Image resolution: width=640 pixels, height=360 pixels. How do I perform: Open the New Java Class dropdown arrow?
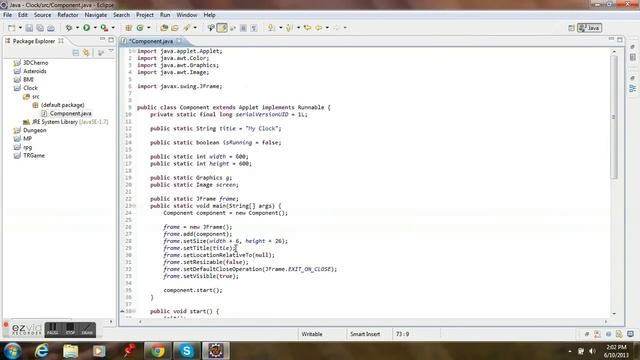[149, 28]
